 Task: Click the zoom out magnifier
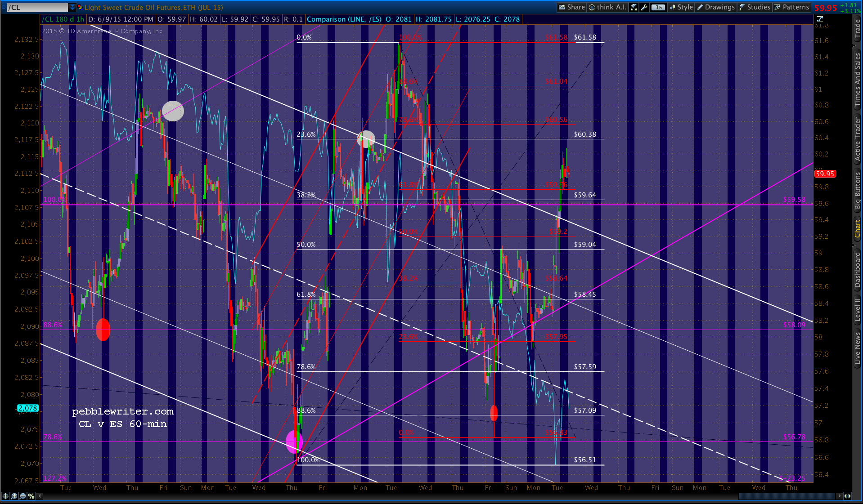pos(23,496)
